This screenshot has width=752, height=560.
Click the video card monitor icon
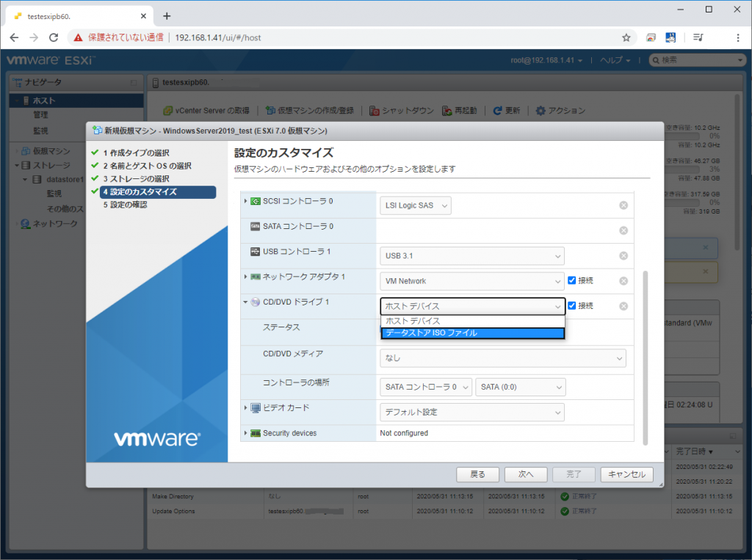(255, 408)
